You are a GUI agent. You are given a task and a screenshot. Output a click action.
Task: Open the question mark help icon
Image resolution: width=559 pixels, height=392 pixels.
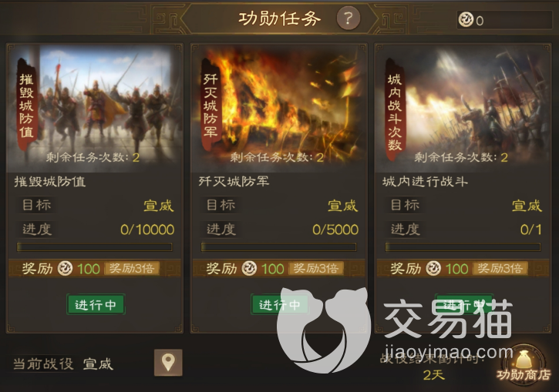[x=349, y=18]
